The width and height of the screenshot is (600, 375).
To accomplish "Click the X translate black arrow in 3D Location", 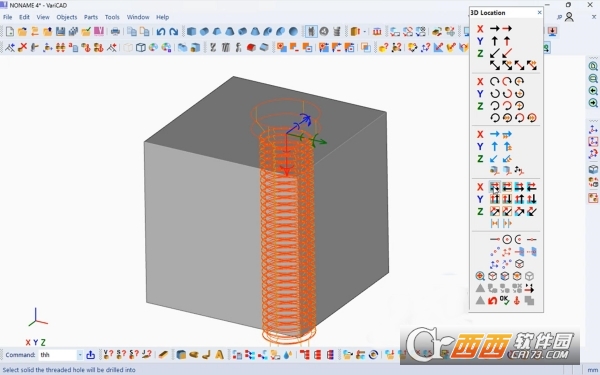I will (x=495, y=29).
